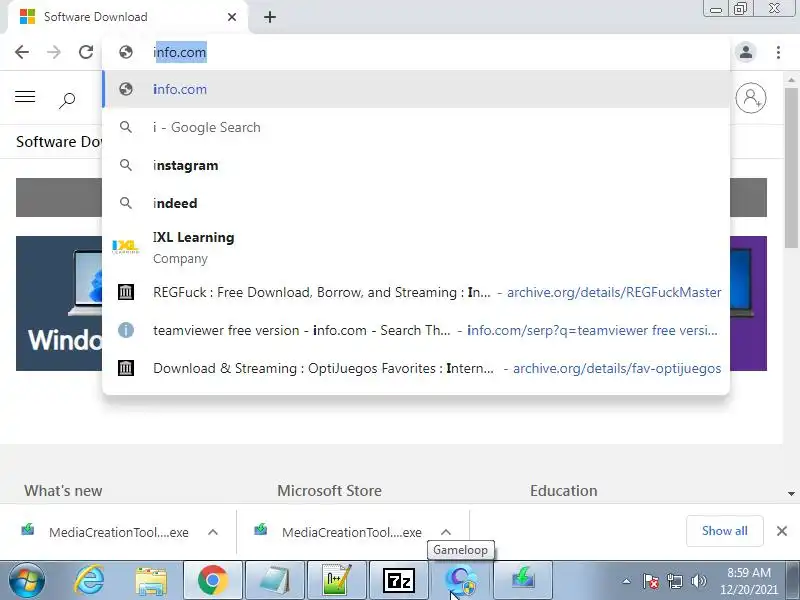Viewport: 800px width, 600px height.
Task: Open the Education footer section
Action: click(x=564, y=491)
